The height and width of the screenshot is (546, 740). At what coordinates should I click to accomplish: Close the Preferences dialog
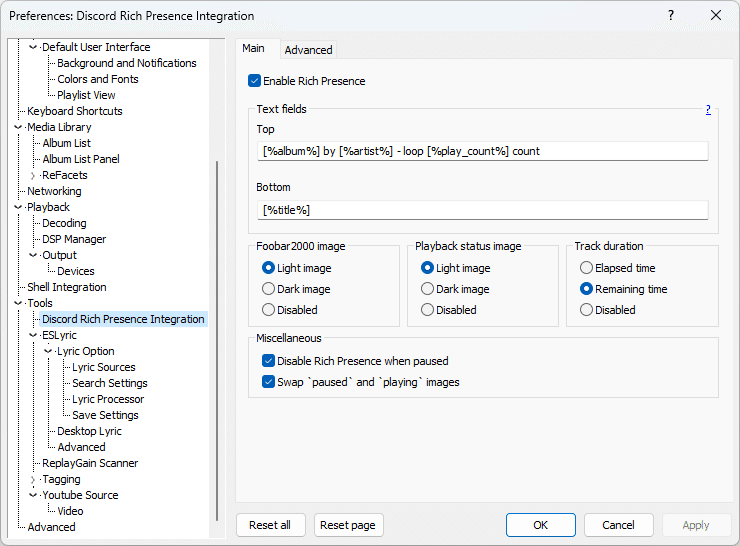pyautogui.click(x=715, y=15)
